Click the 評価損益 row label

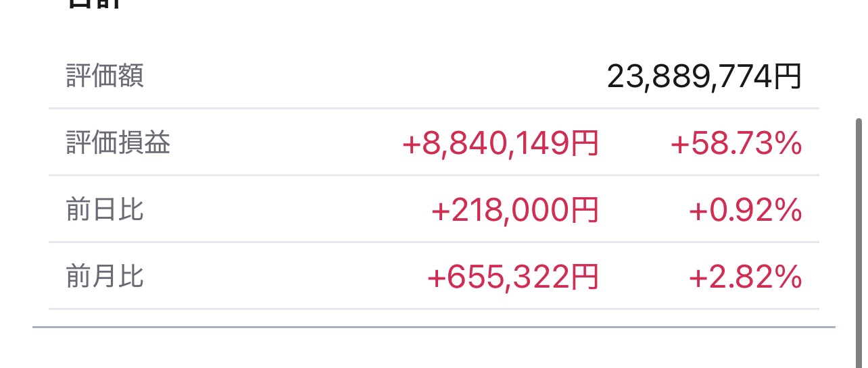click(118, 144)
